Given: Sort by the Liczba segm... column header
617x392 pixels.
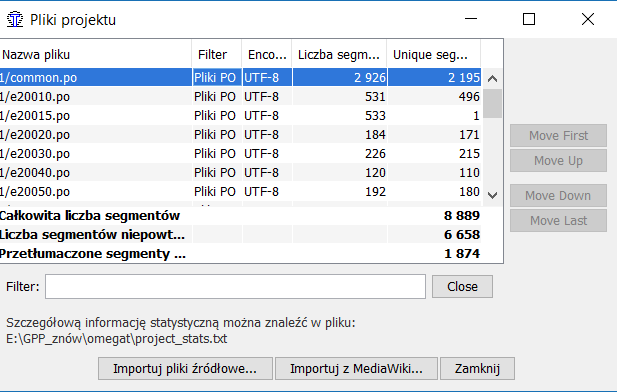Looking at the screenshot, I should click(x=339, y=54).
